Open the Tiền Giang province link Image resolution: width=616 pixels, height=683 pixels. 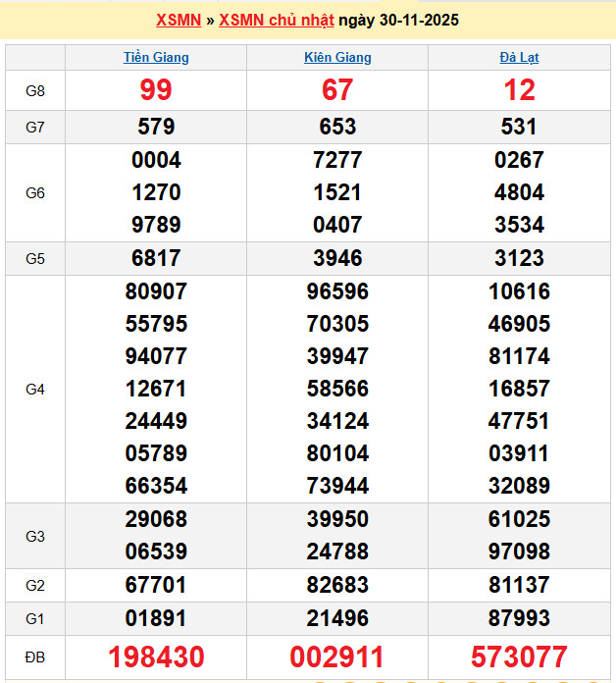[x=156, y=57]
